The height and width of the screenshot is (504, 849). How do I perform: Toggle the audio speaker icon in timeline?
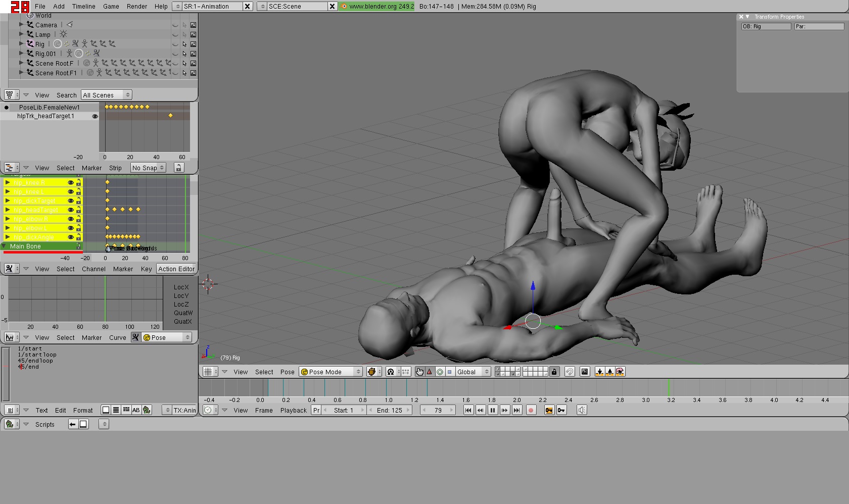pyautogui.click(x=582, y=410)
